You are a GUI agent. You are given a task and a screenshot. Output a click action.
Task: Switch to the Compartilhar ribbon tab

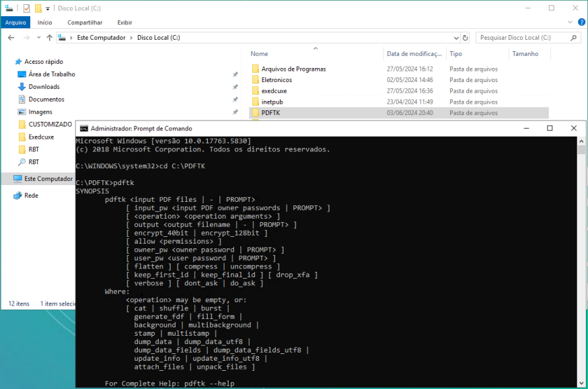pos(85,22)
